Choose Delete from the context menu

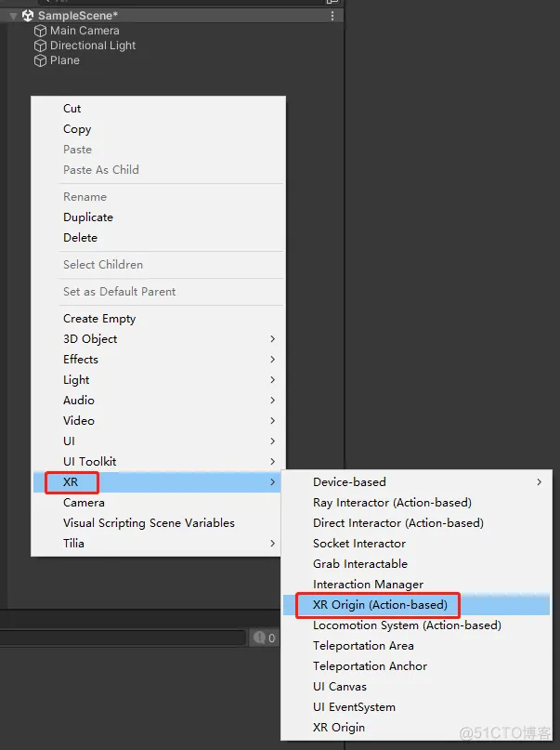tap(158, 238)
